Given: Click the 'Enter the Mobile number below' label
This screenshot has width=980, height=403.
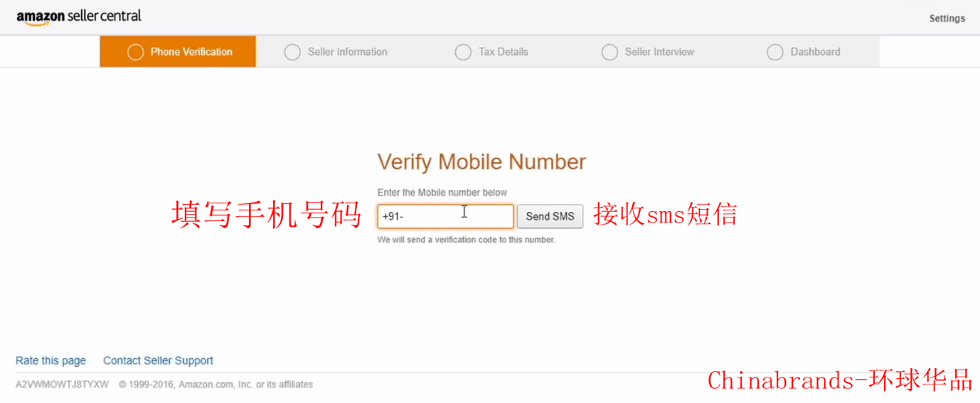Looking at the screenshot, I should pyautogui.click(x=442, y=193).
